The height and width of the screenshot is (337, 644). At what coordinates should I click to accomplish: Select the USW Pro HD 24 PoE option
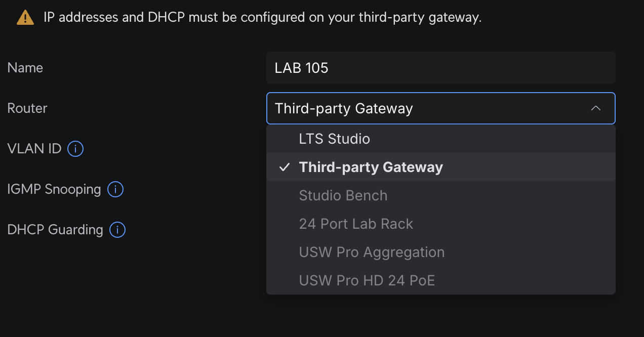click(x=367, y=280)
